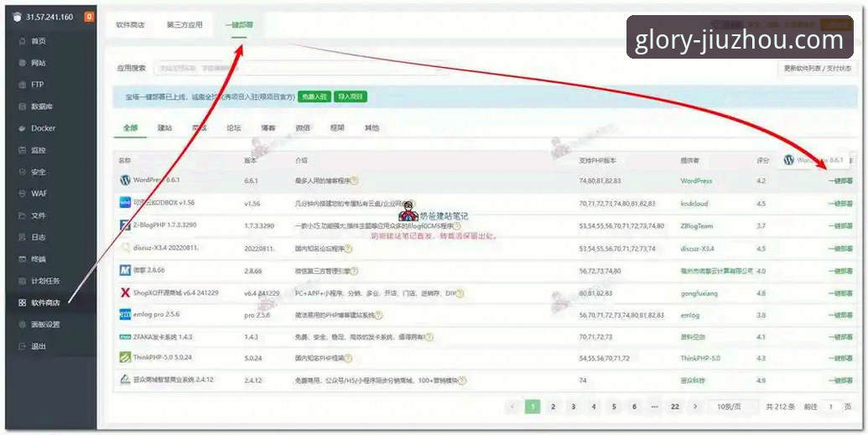
Task: Go to page 2 in pagination
Action: coord(553,407)
